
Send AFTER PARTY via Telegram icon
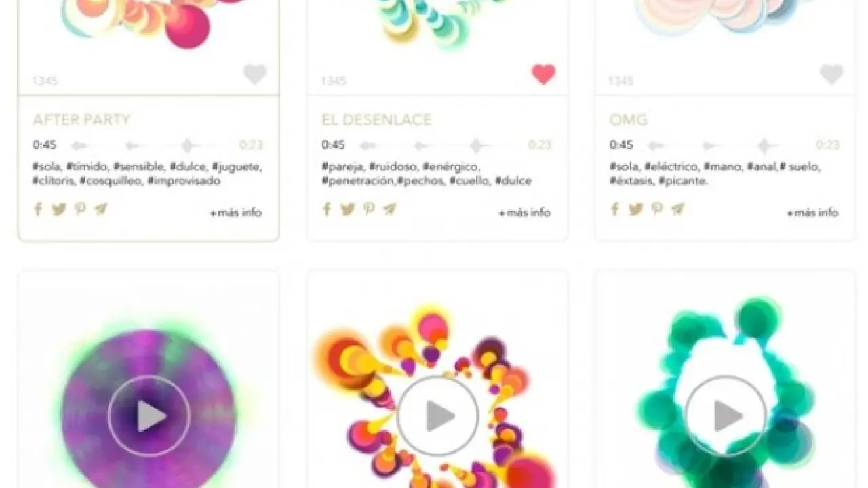100,209
